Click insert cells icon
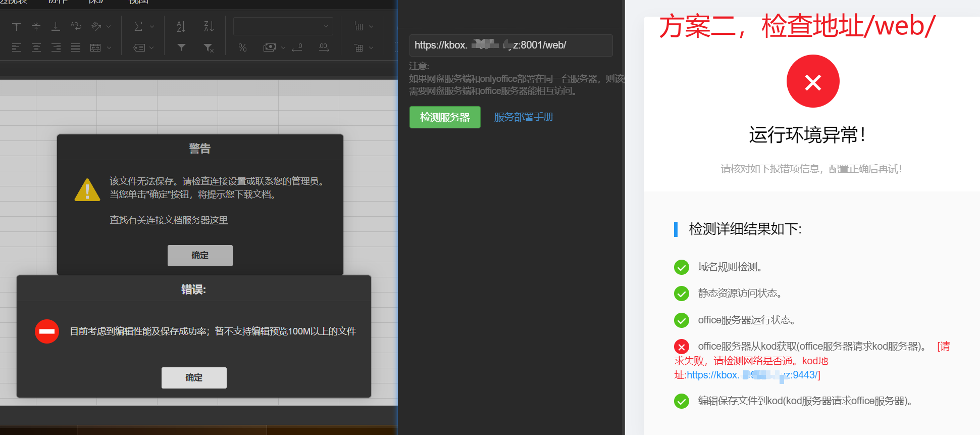The width and height of the screenshot is (980, 435). [358, 26]
